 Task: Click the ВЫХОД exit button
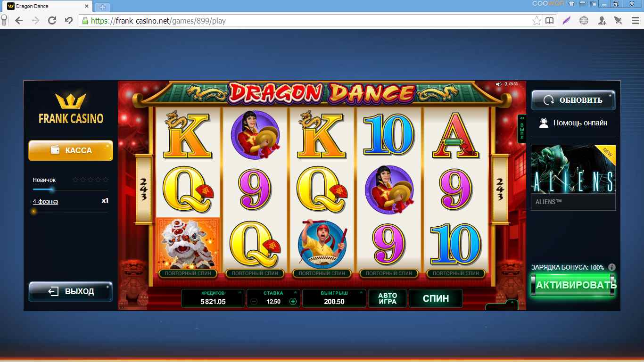click(71, 291)
